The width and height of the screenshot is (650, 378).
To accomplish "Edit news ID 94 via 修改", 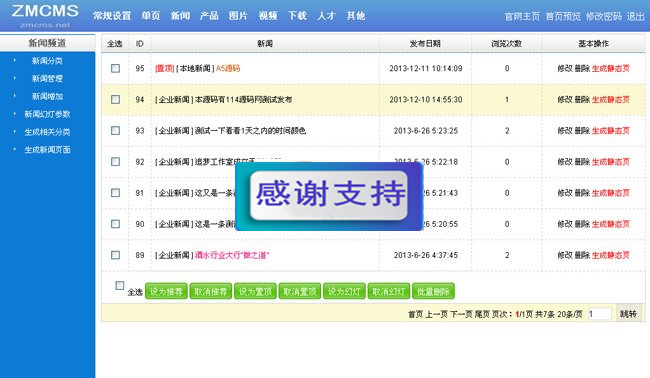I will tap(565, 99).
